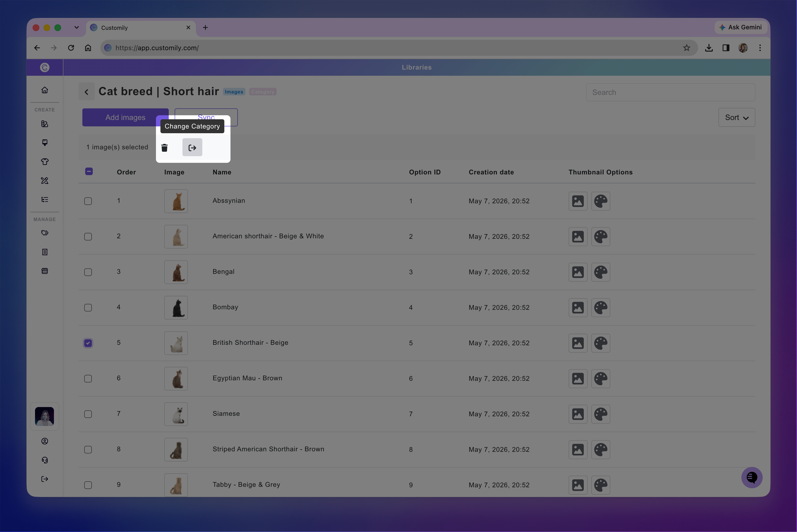Click the Change Category arrow icon
The width and height of the screenshot is (797, 532).
tap(192, 147)
